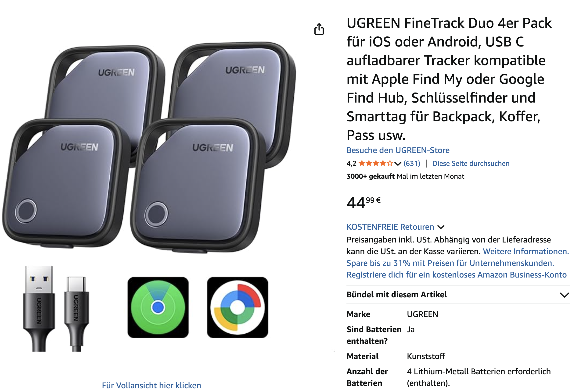Click Für Vollansicht hier klicken
This screenshot has height=392, width=576.
151,385
